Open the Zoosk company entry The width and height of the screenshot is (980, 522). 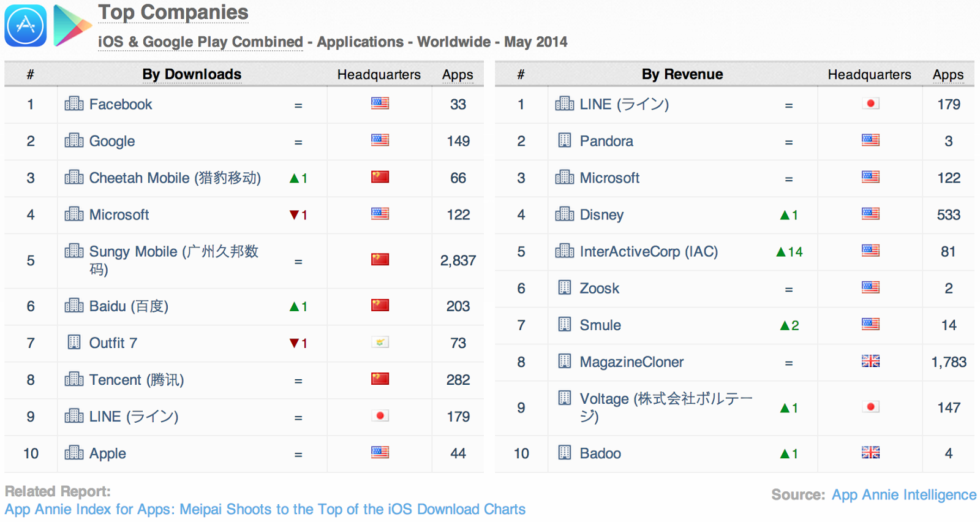600,288
